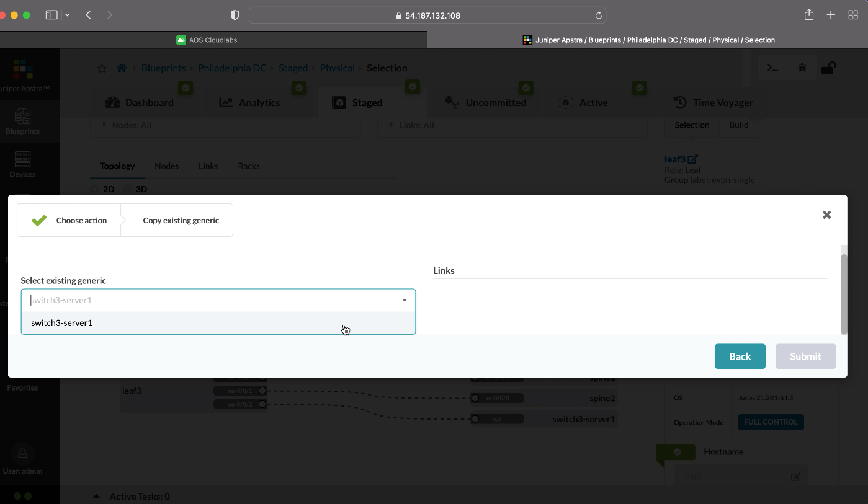Open Blueprints in left sidebar

point(22,121)
